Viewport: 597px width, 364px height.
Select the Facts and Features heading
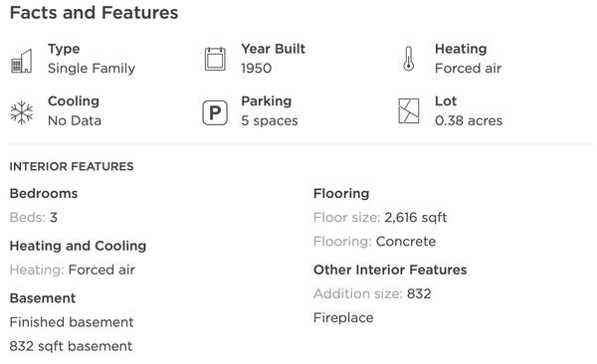95,13
